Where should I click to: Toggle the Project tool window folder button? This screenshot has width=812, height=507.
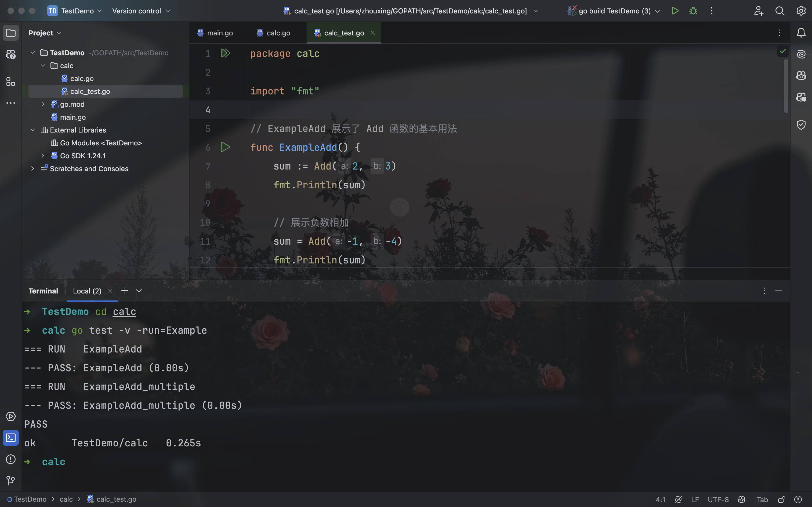point(11,32)
